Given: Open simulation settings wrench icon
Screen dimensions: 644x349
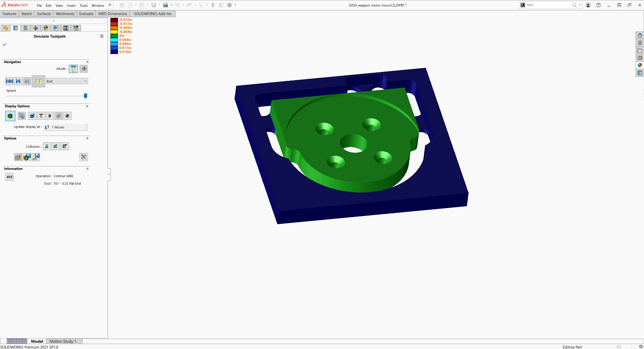Looking at the screenshot, I should 84,157.
